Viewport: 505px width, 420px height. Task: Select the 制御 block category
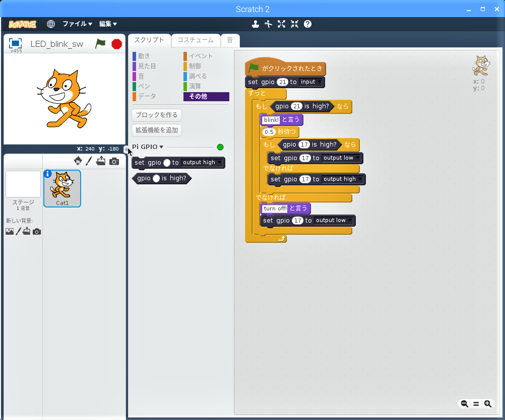pyautogui.click(x=193, y=66)
